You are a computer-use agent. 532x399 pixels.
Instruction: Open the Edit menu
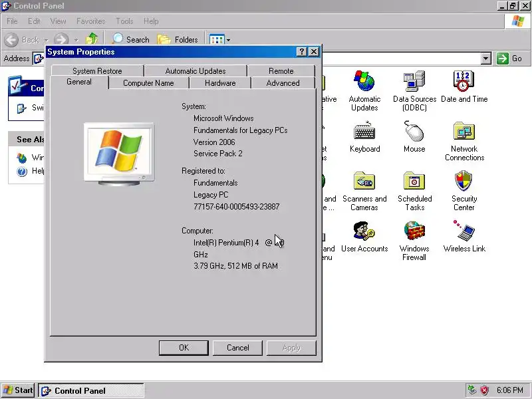click(x=34, y=21)
